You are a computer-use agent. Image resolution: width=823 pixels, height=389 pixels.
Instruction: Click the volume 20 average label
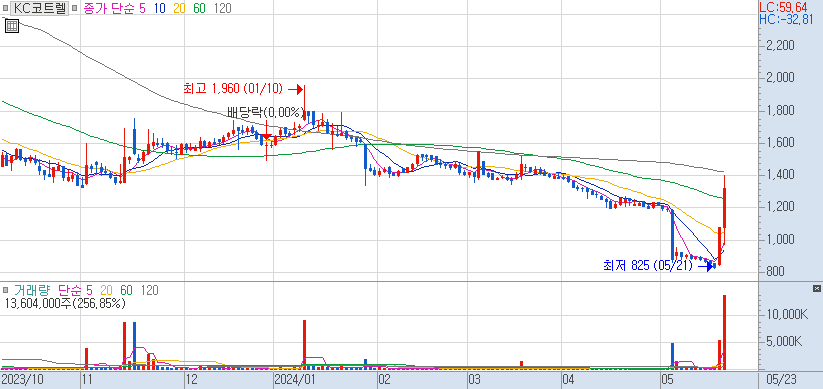[x=106, y=290]
